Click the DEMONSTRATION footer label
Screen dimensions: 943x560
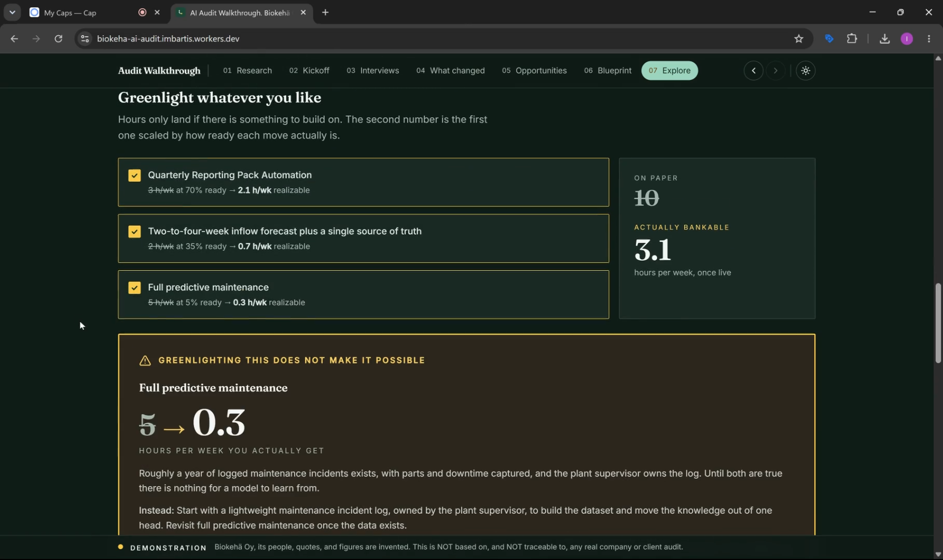[x=168, y=548]
